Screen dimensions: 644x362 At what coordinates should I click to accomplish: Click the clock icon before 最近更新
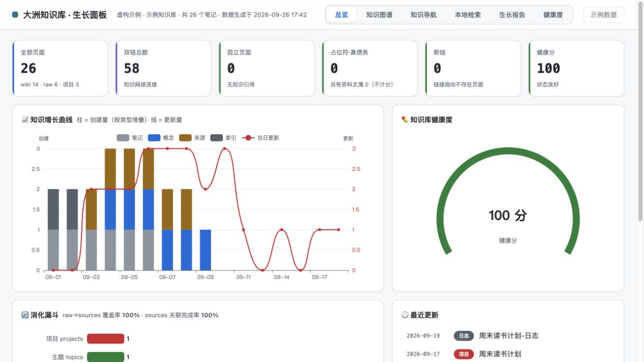405,315
